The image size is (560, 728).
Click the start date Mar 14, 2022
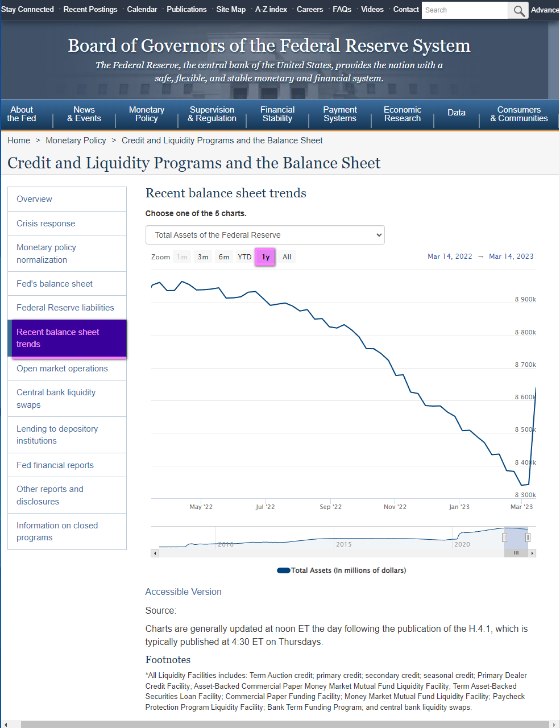pyautogui.click(x=450, y=257)
